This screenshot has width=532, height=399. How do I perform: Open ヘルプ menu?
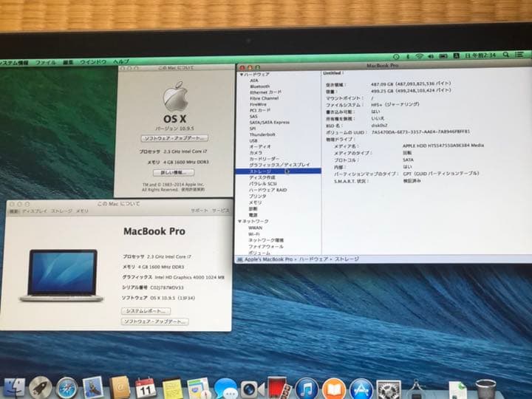coord(120,62)
